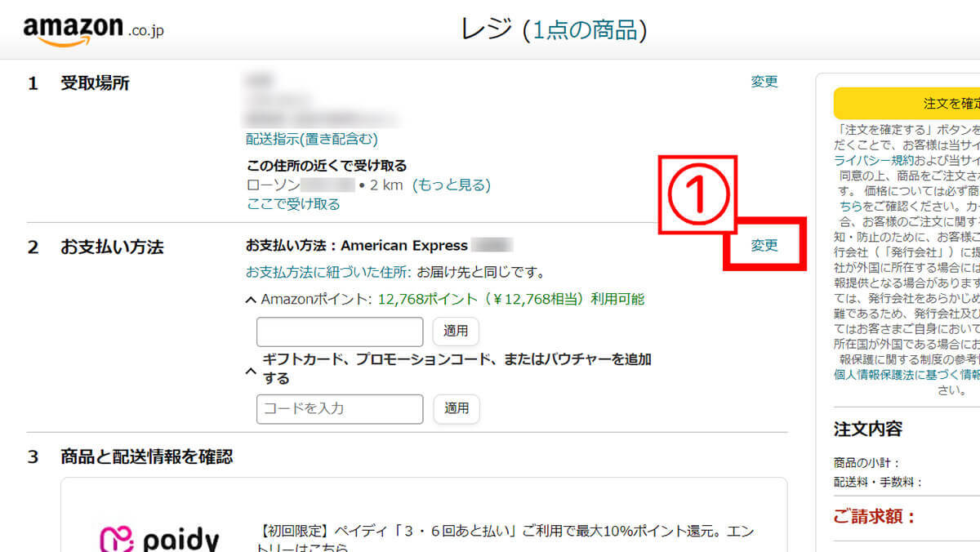Focus the Amazon points amount input field
Screen dimensions: 980x552
point(340,332)
